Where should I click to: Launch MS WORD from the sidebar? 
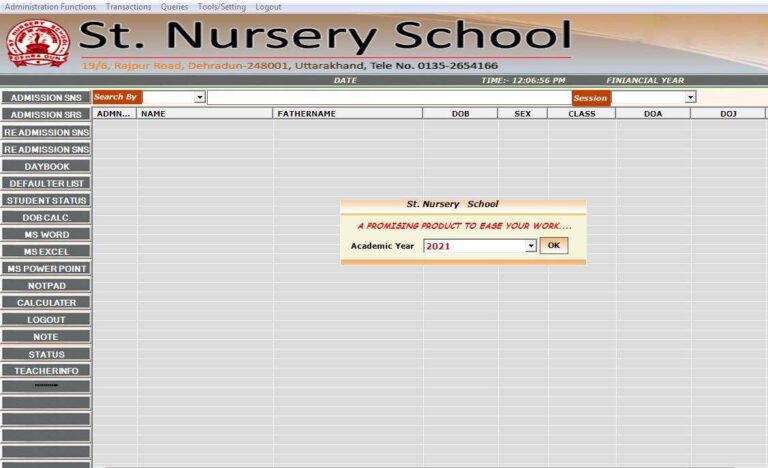(46, 234)
